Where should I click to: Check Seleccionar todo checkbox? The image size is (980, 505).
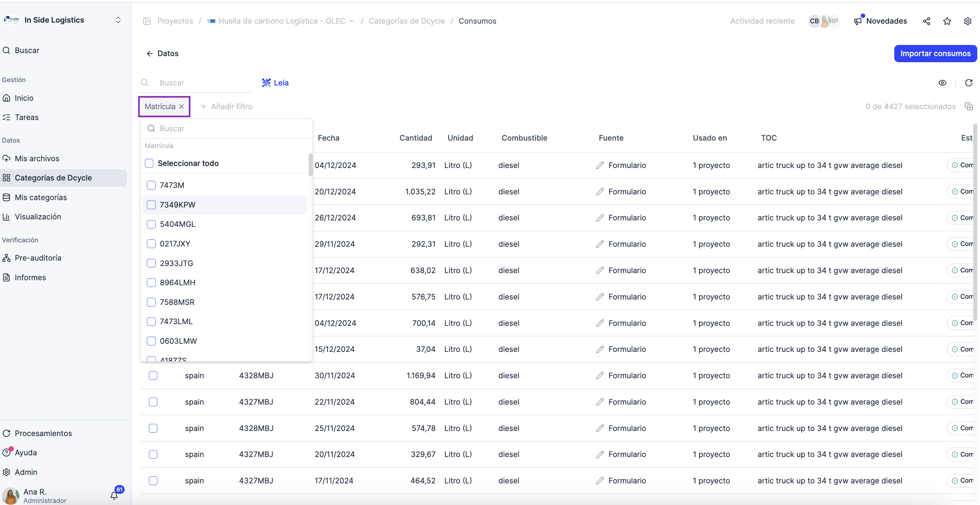(149, 163)
